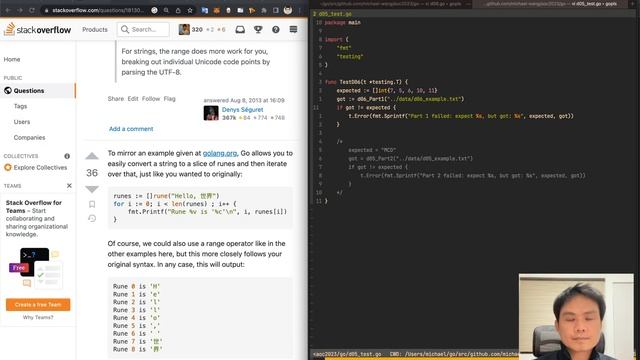The width and height of the screenshot is (640, 360).
Task: Click the commented-out 'expected = "MCD"' line
Action: tap(372, 150)
